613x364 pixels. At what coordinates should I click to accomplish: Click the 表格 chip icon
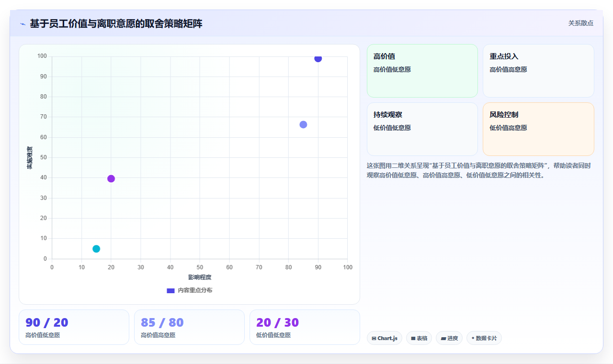pyautogui.click(x=413, y=338)
